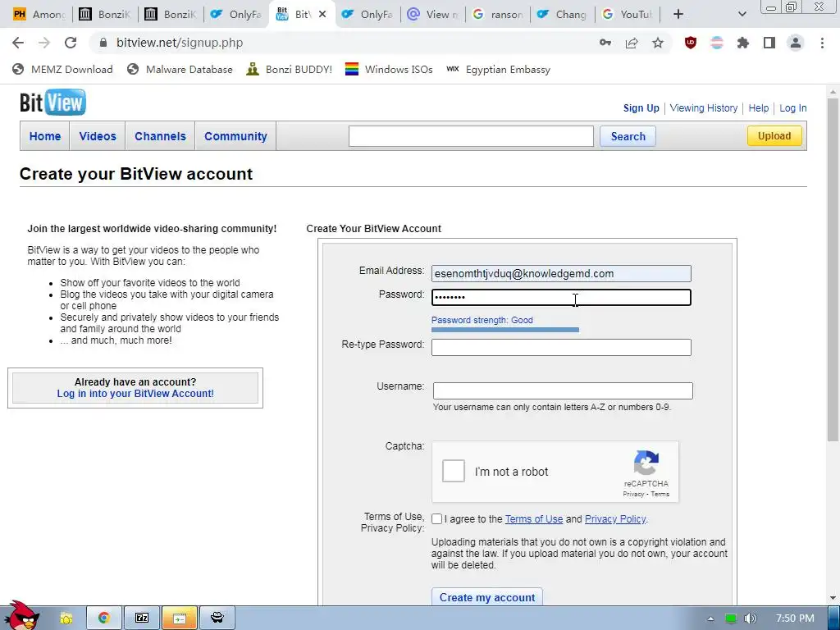Switch to the YouTu tab
The image size is (840, 630).
628,15
